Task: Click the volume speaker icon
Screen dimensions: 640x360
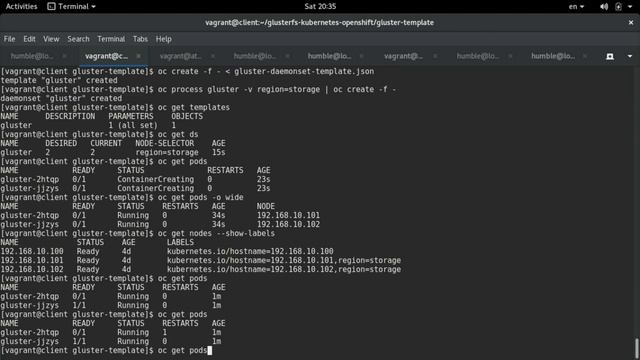Action: tap(604, 7)
